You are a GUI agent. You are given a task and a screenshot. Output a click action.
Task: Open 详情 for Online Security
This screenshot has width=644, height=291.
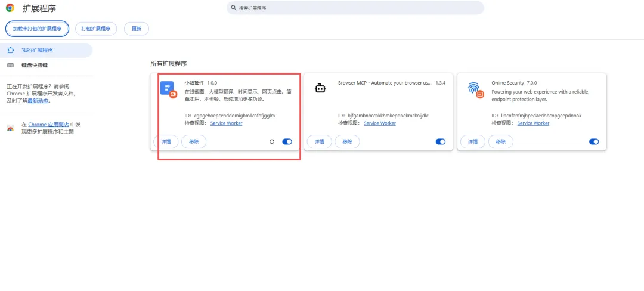pyautogui.click(x=473, y=141)
